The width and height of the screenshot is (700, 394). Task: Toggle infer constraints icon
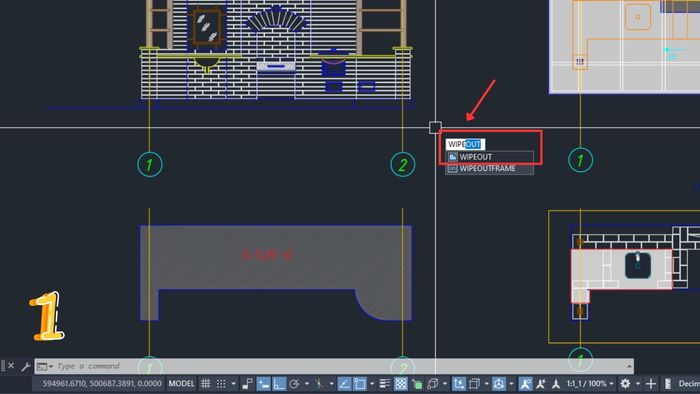pos(247,384)
